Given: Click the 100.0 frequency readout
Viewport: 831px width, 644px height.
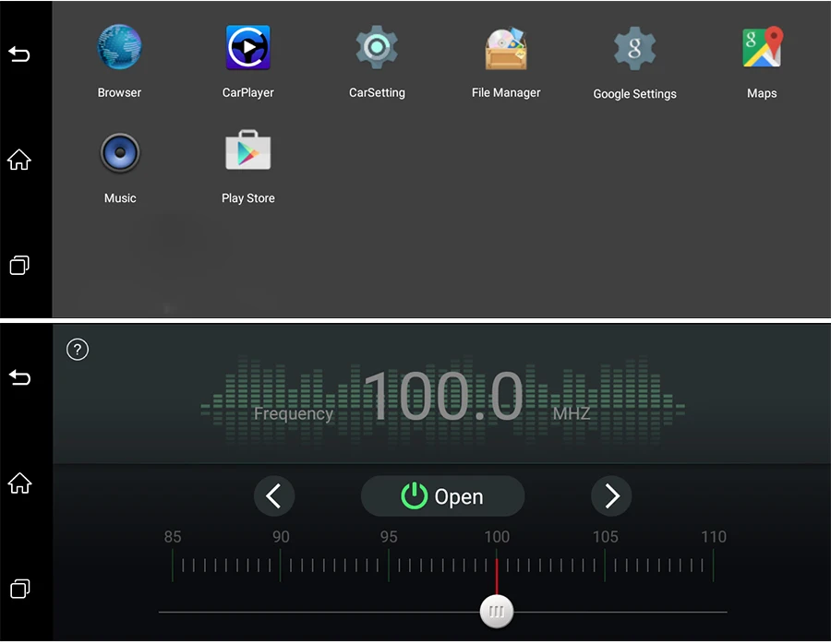Looking at the screenshot, I should [444, 396].
